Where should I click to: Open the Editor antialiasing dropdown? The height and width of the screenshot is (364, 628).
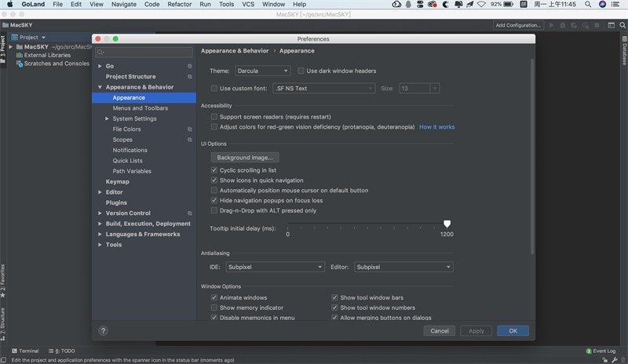(403, 267)
